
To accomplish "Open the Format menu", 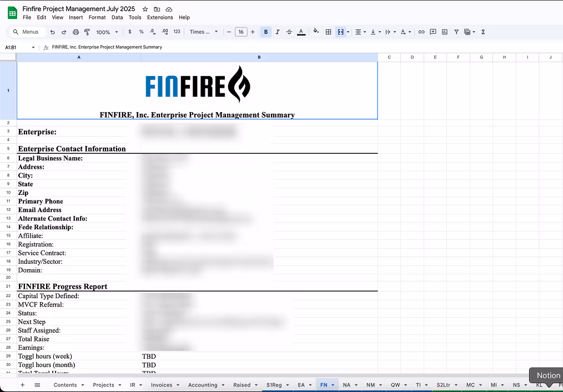I will (97, 17).
